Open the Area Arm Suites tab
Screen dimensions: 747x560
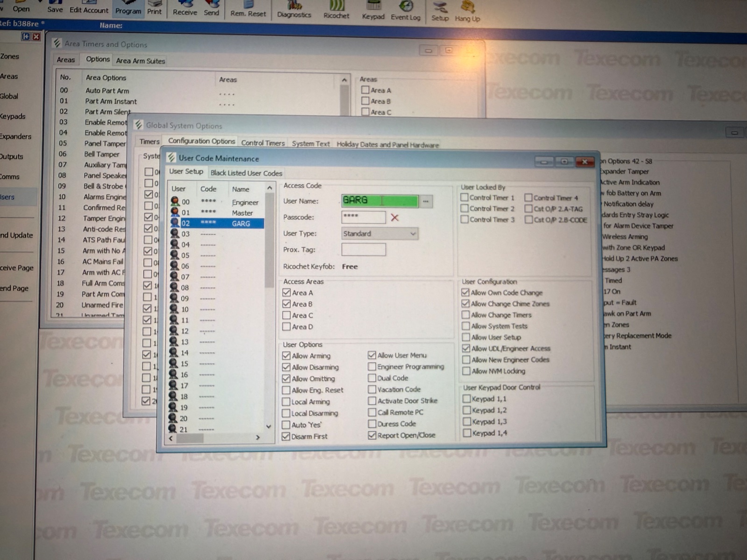click(x=140, y=61)
